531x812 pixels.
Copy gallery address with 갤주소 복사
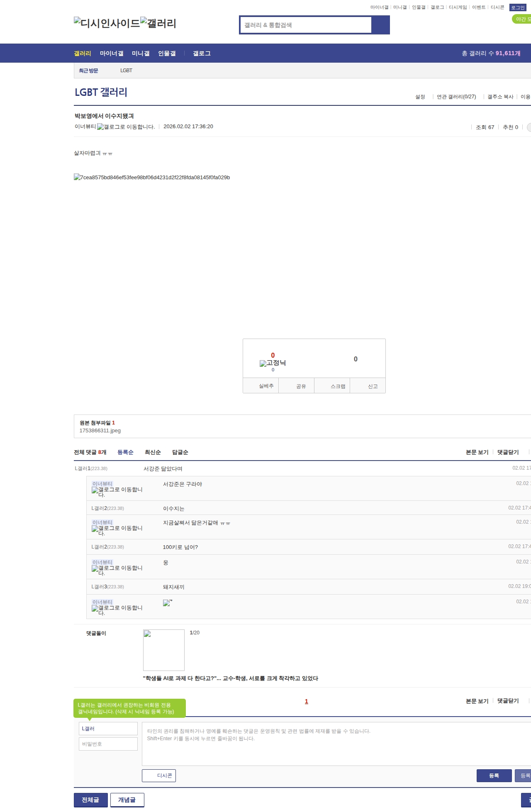tap(500, 97)
